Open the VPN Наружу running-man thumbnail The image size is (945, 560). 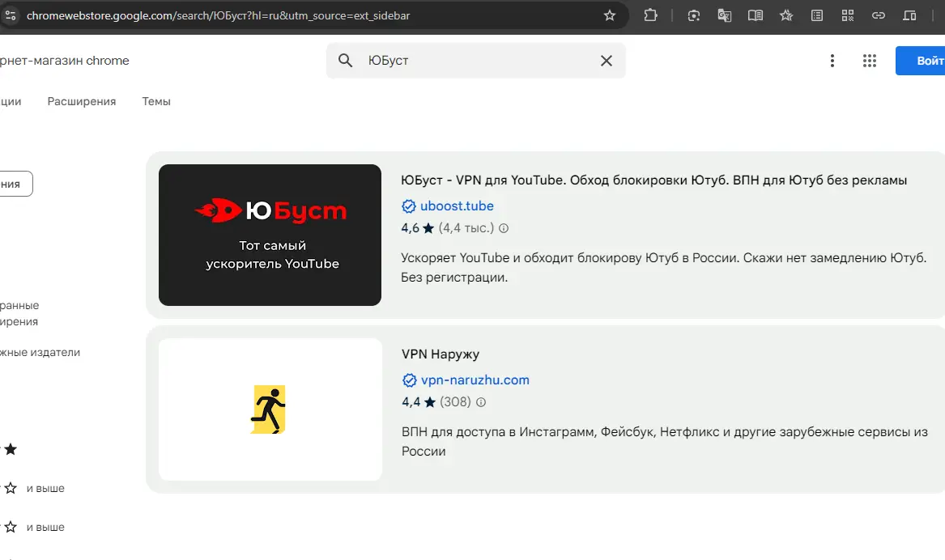coord(270,409)
